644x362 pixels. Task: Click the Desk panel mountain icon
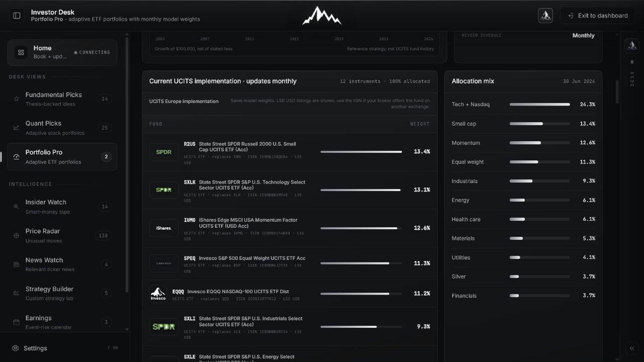coord(632,46)
